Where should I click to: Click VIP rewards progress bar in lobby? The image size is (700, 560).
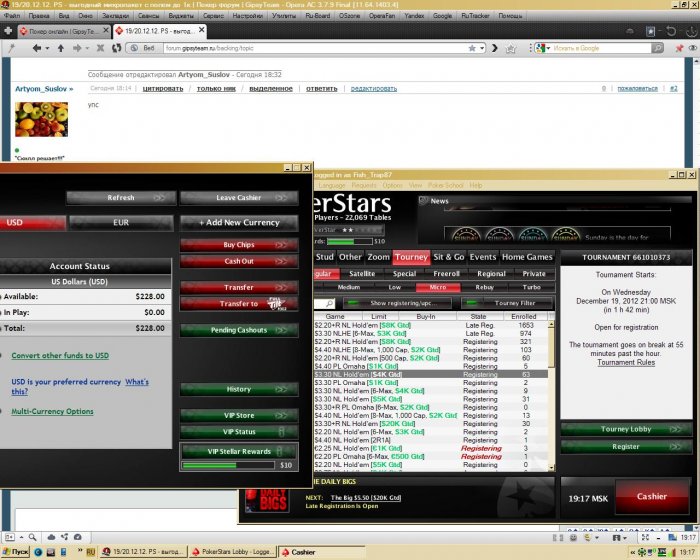(350, 242)
